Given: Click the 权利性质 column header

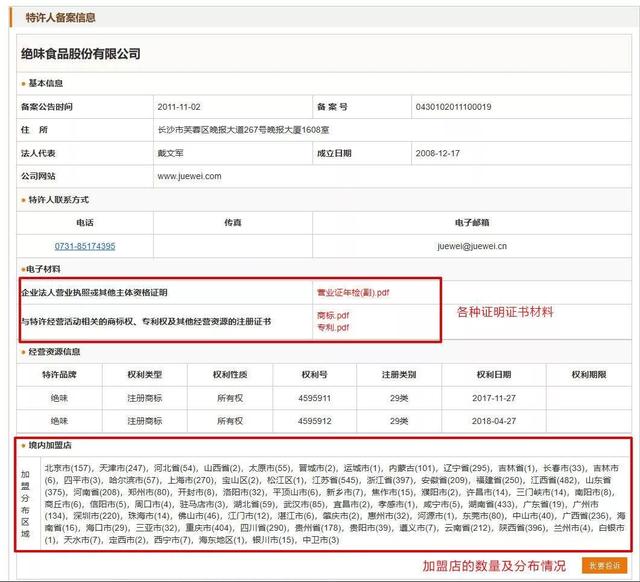Looking at the screenshot, I should click(230, 375).
